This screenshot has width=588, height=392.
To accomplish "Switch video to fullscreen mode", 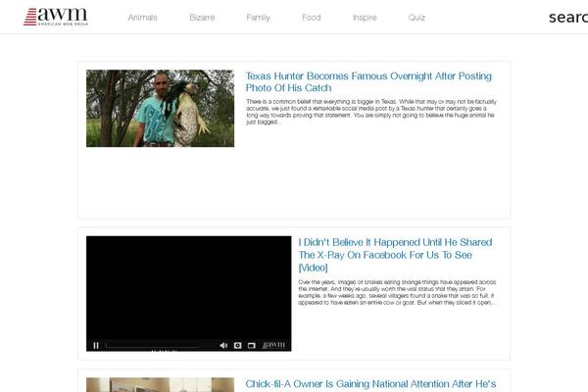I will (252, 346).
